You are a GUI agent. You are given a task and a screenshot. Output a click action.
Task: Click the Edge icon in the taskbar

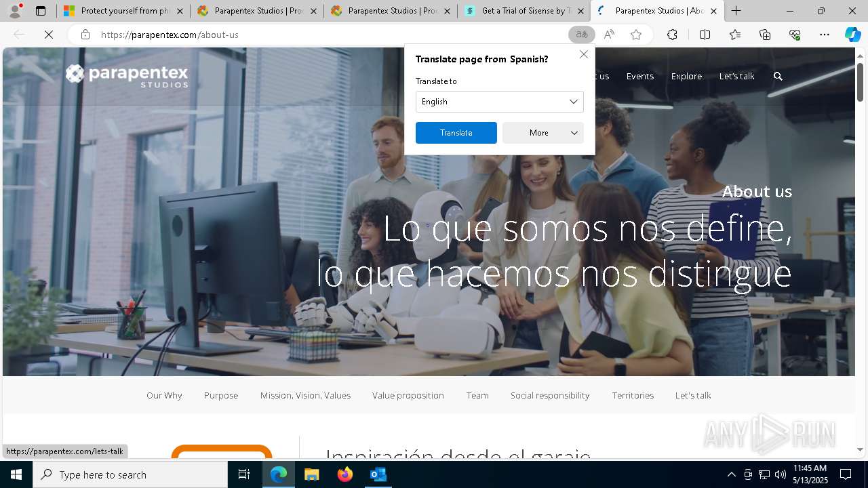279,474
